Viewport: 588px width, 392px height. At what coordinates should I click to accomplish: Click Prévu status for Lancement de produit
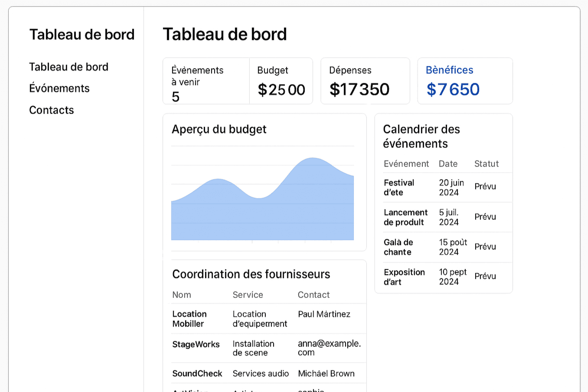[x=485, y=216]
